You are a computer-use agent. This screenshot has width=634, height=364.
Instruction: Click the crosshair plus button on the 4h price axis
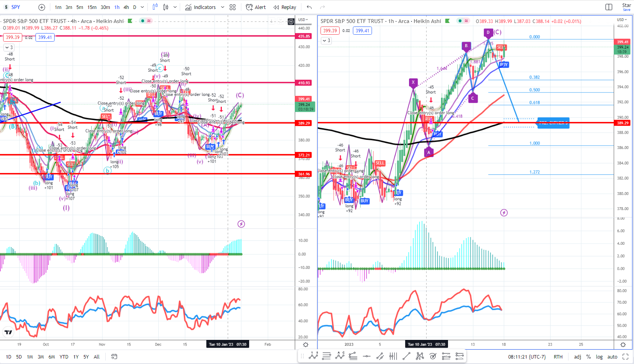[x=291, y=22]
